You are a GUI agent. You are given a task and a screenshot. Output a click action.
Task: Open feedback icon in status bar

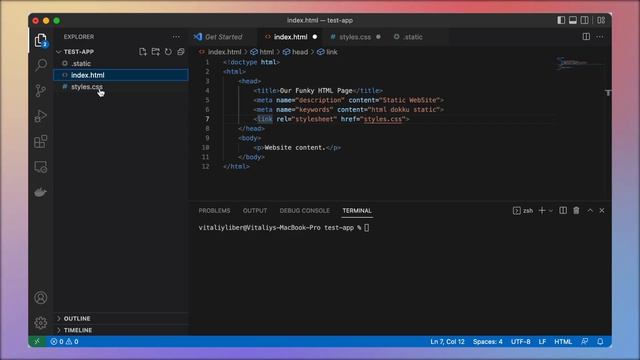(x=585, y=342)
